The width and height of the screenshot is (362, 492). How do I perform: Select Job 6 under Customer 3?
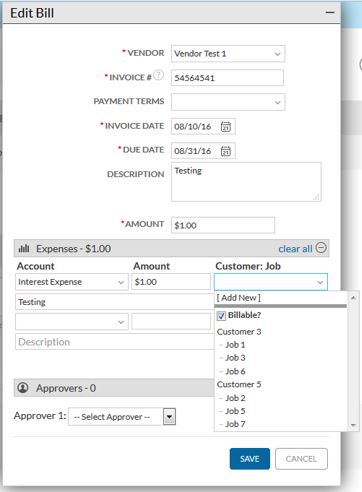pyautogui.click(x=235, y=371)
